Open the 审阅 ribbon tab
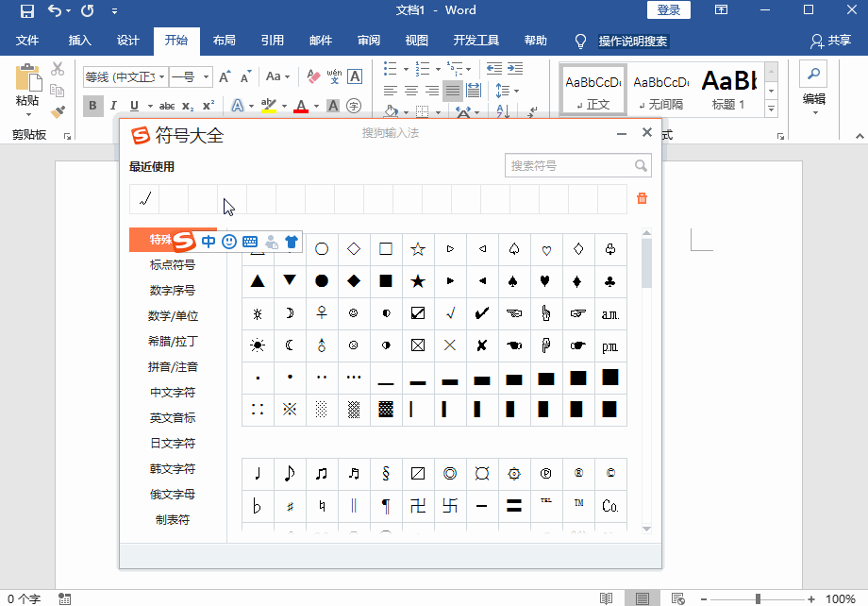The width and height of the screenshot is (868, 606). pos(368,41)
